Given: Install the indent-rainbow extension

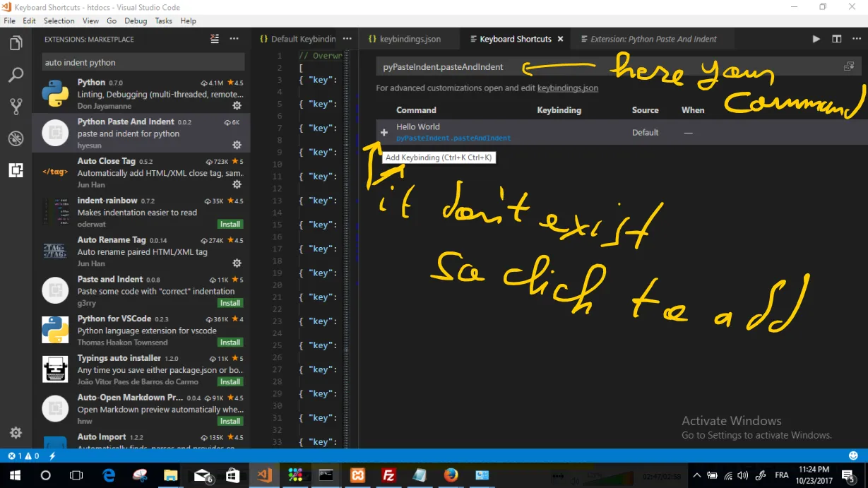Looking at the screenshot, I should (230, 225).
